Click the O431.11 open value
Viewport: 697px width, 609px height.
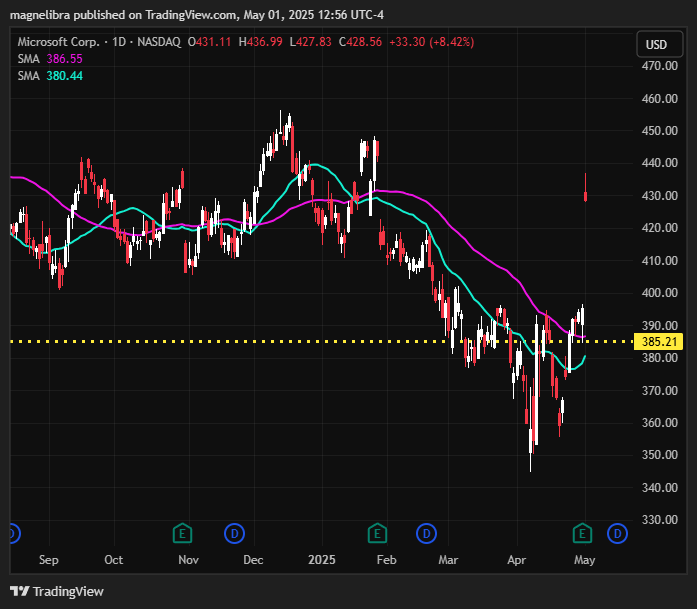click(209, 42)
